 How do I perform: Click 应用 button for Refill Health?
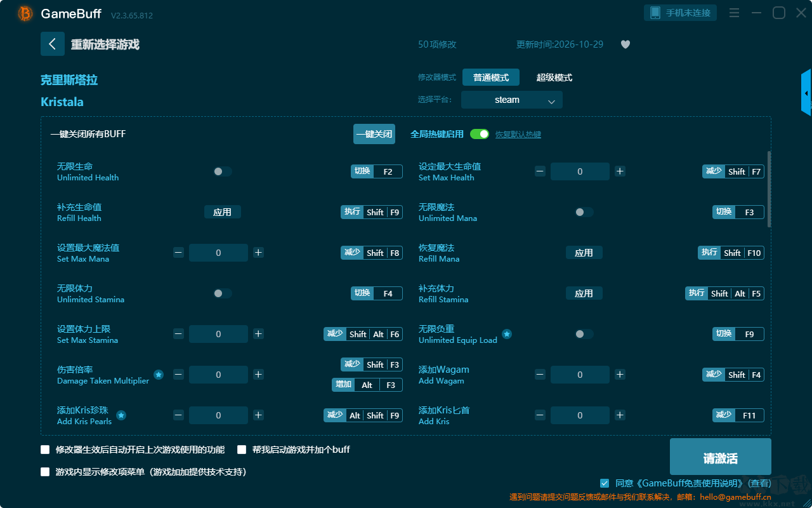(x=223, y=212)
